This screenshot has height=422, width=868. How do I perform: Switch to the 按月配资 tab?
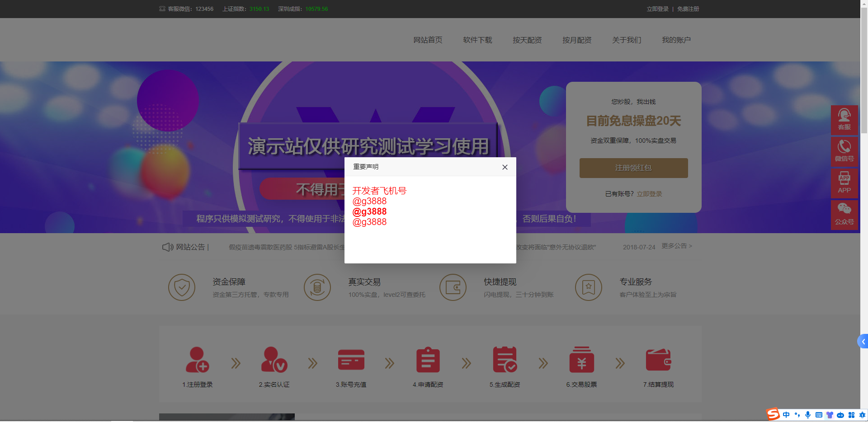[576, 40]
